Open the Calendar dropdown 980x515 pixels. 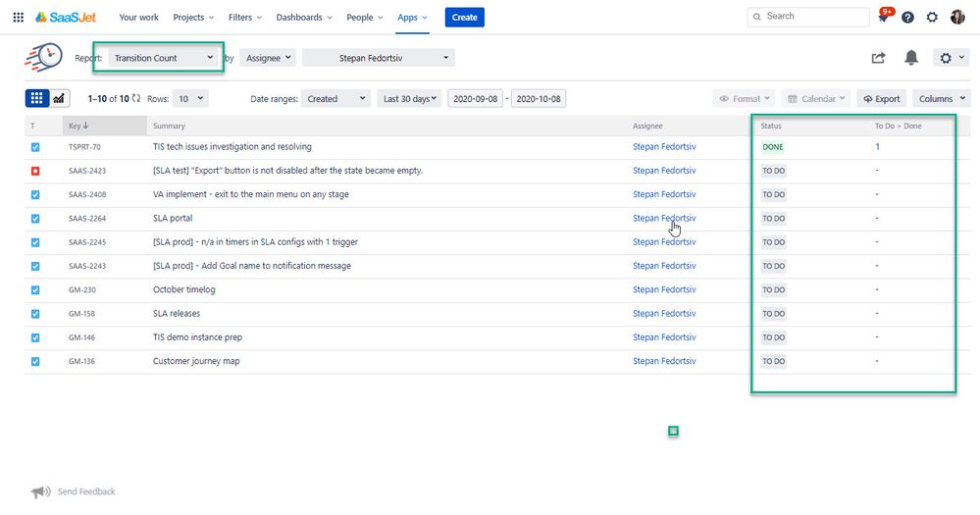(815, 98)
